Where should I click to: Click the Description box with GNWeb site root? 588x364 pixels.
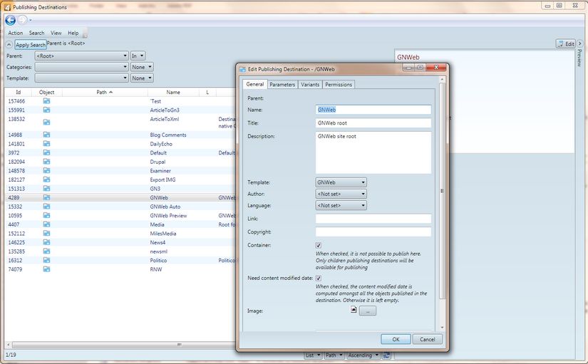(x=373, y=152)
